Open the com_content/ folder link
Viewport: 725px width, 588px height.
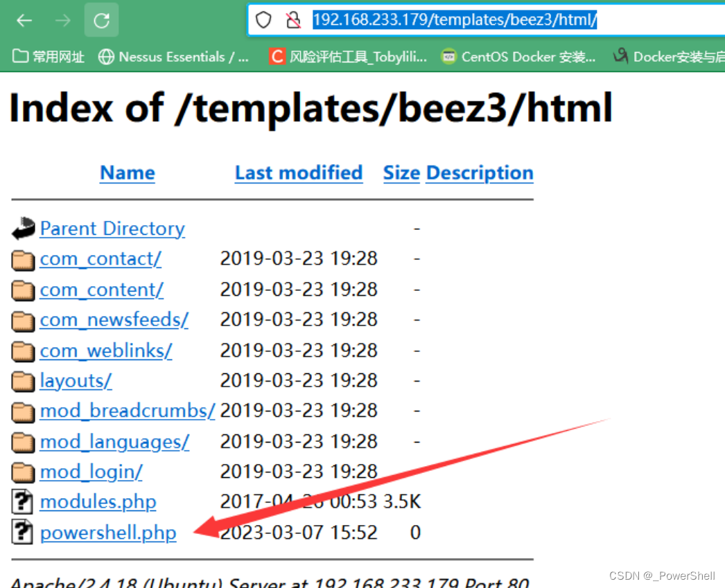[102, 289]
